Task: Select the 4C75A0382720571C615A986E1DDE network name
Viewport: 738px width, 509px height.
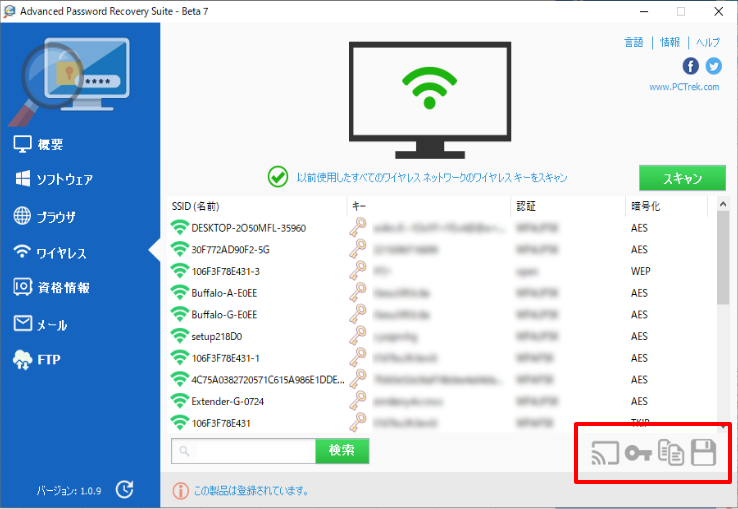Action: coord(268,380)
